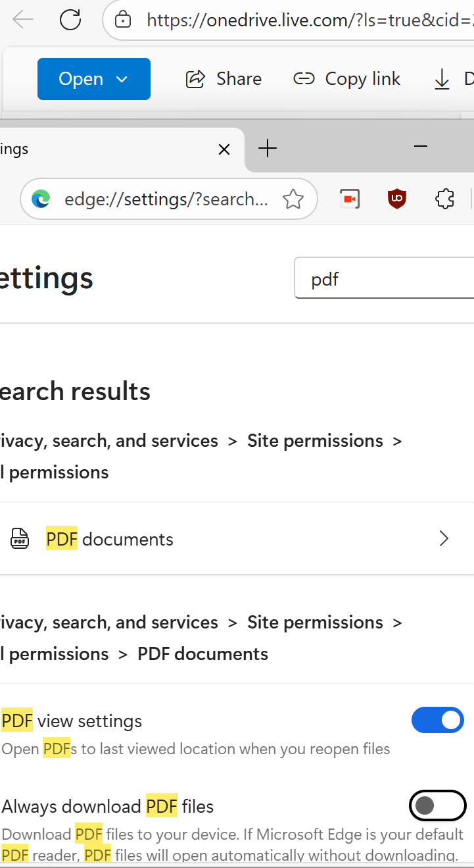Switch to the settings browser tab
Image resolution: width=474 pixels, height=868 pixels.
99,149
